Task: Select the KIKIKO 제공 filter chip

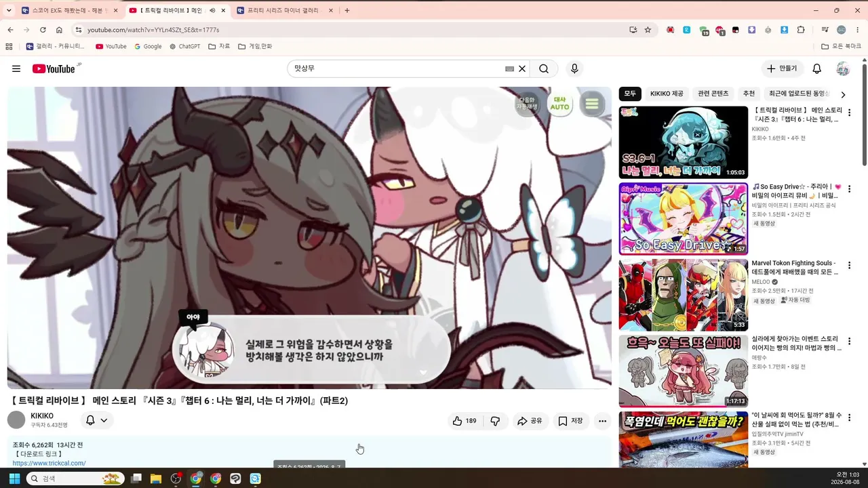Action: coord(667,94)
